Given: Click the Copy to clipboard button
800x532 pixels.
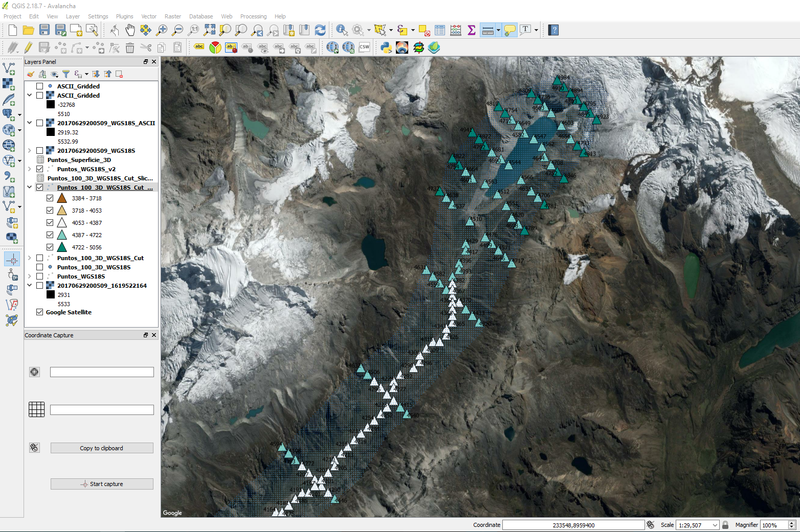Looking at the screenshot, I should click(102, 448).
